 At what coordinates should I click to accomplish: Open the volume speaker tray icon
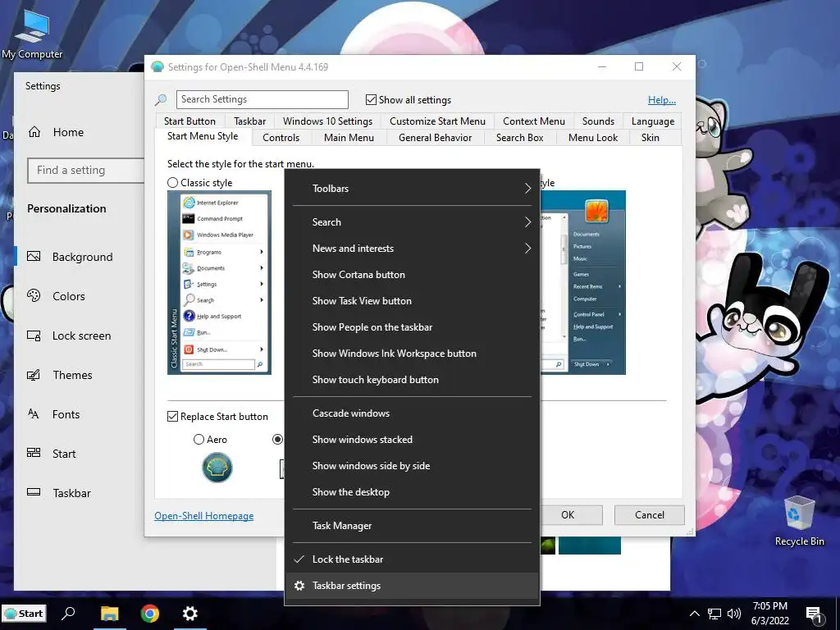[x=734, y=614]
